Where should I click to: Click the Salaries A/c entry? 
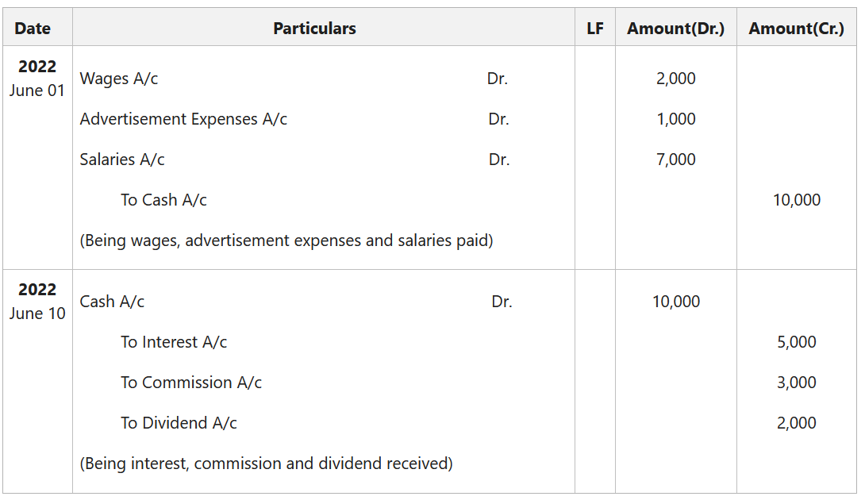tap(122, 160)
